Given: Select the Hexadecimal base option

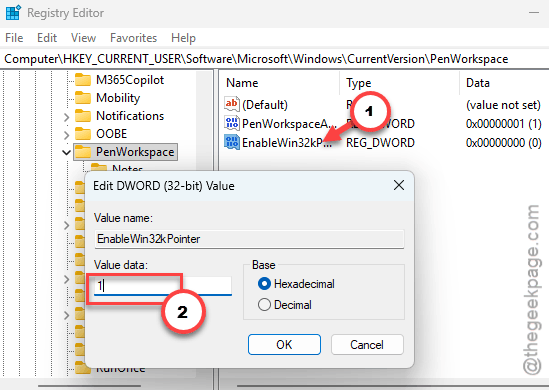Looking at the screenshot, I should point(296,284).
